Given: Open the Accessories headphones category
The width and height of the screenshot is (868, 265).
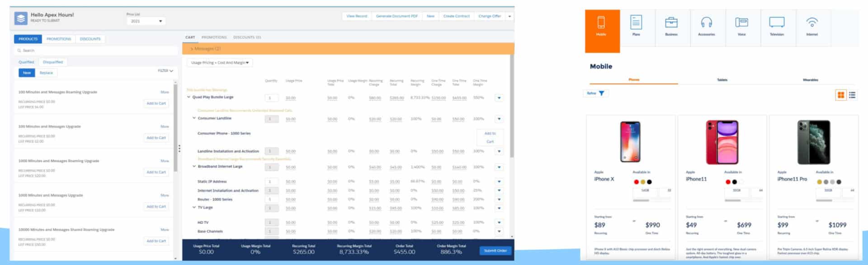Looking at the screenshot, I should point(707,22).
